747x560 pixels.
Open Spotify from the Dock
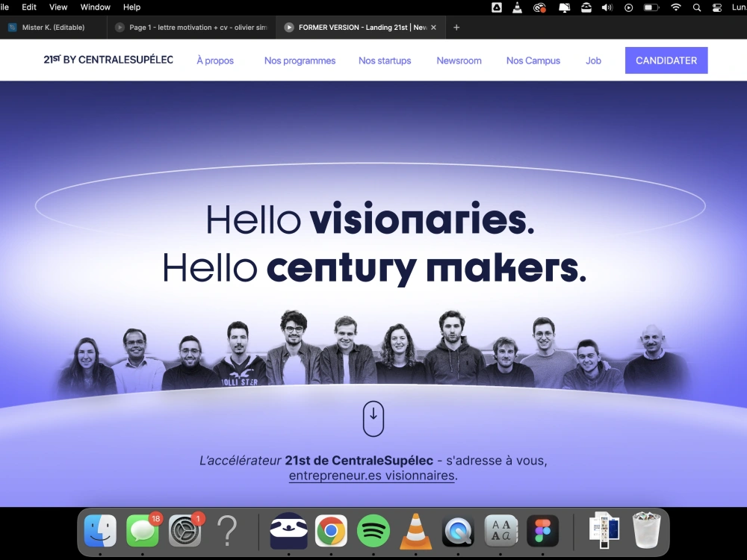(373, 530)
